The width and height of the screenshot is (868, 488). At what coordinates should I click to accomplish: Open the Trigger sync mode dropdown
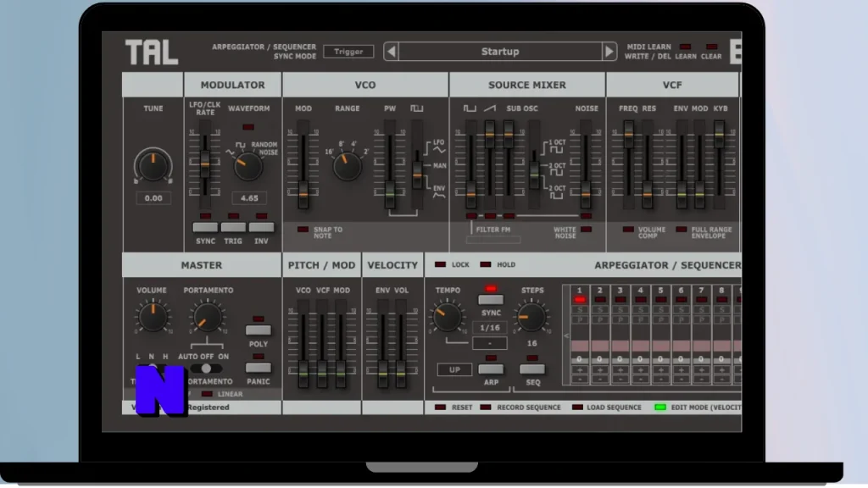tap(348, 52)
